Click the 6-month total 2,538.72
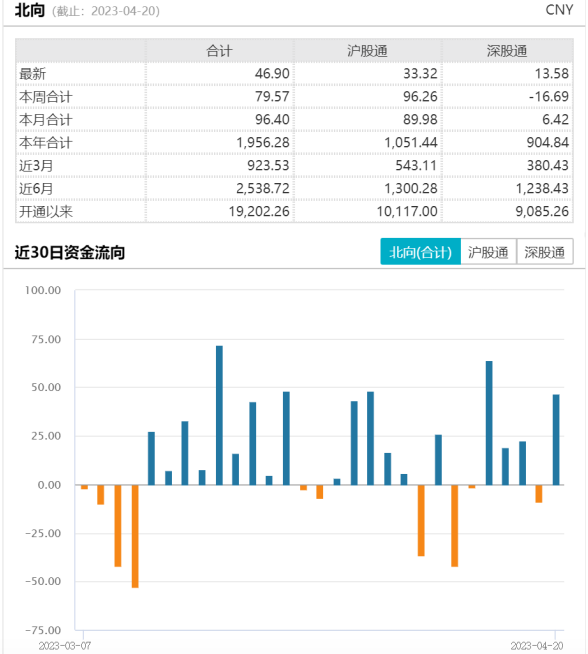 (263, 189)
